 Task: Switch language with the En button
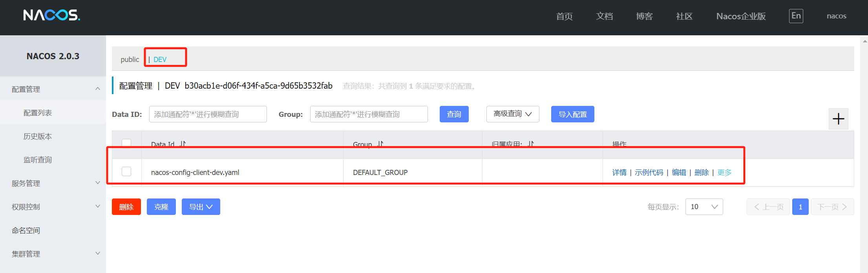pos(796,16)
